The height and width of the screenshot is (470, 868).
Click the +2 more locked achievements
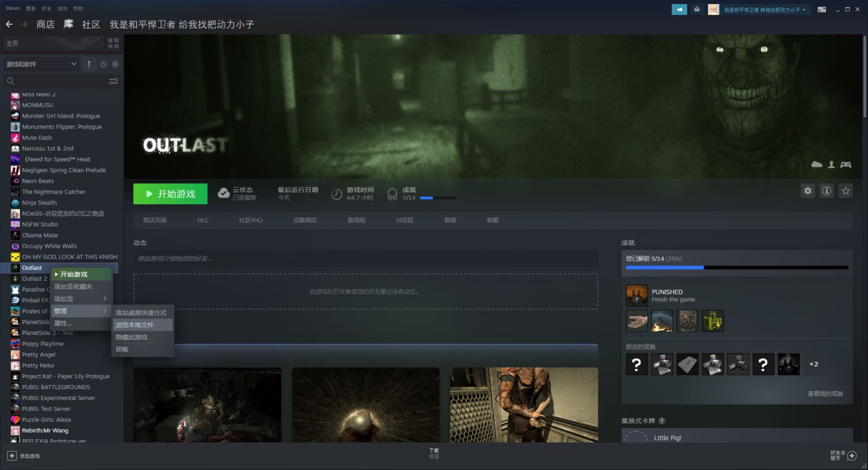pos(814,364)
